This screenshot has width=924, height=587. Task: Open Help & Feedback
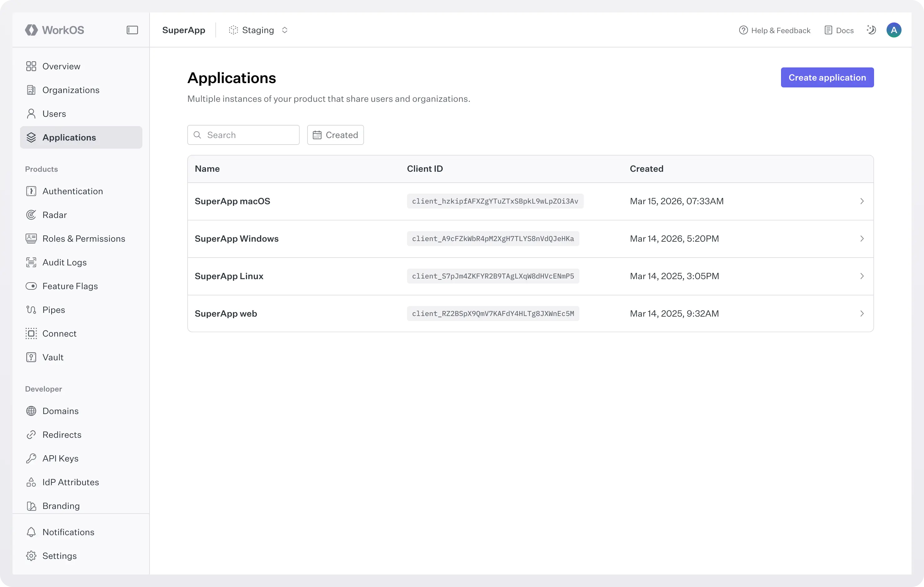(774, 30)
